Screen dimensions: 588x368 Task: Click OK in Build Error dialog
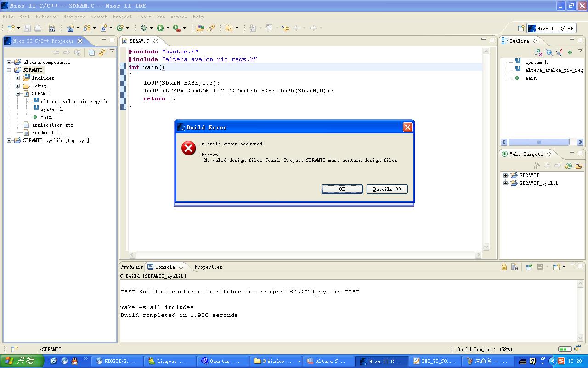click(342, 189)
